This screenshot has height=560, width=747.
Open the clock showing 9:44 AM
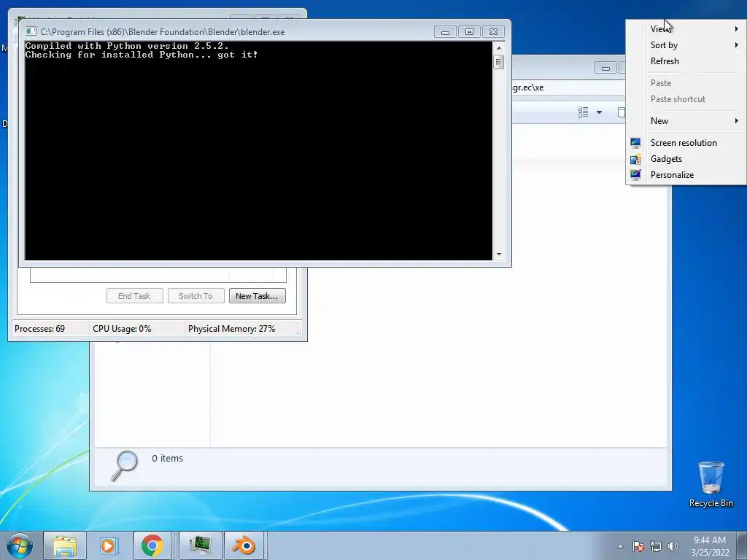pos(710,546)
